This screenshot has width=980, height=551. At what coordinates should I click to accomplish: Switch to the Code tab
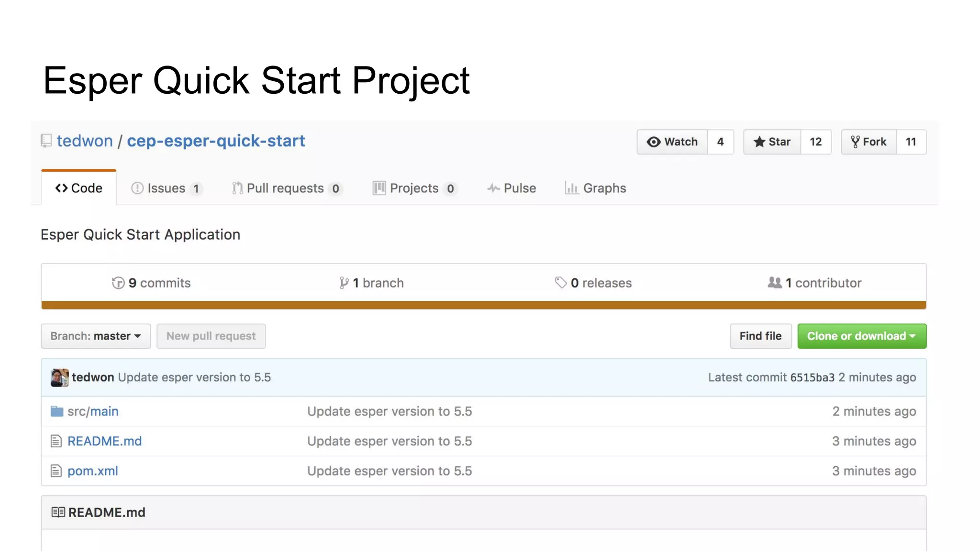click(x=79, y=188)
